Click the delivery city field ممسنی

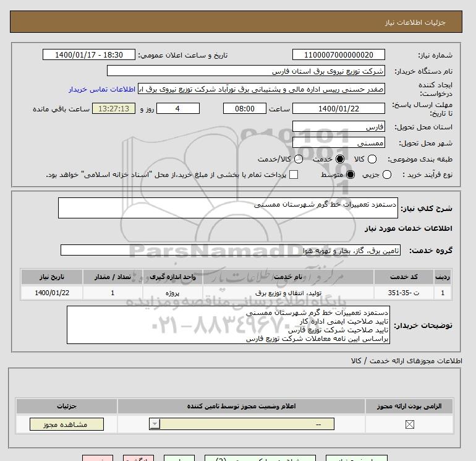click(339, 142)
